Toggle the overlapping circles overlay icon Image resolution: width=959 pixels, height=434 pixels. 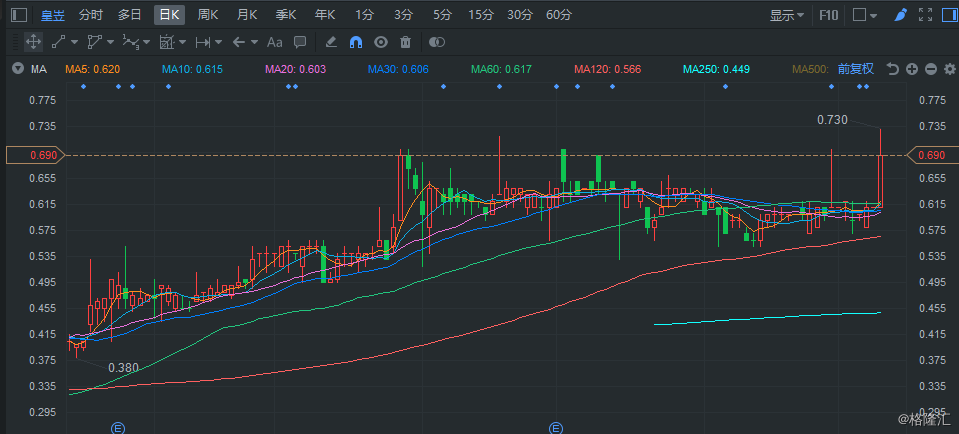(437, 42)
